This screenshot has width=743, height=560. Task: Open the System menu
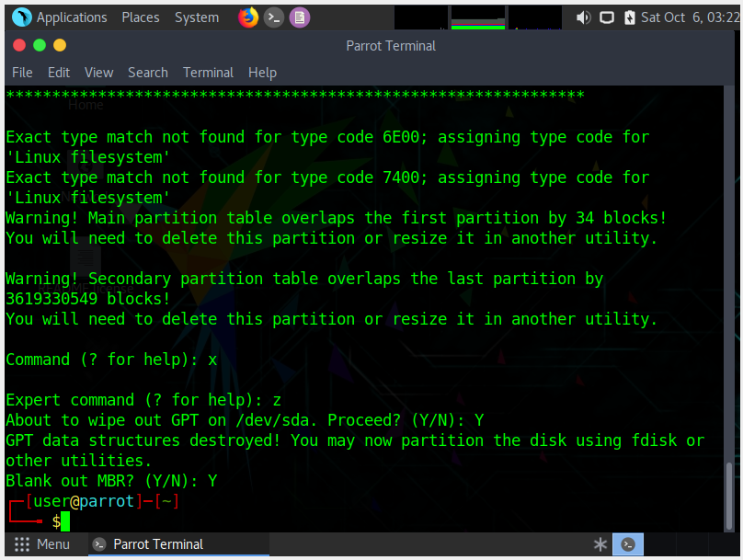pyautogui.click(x=197, y=17)
